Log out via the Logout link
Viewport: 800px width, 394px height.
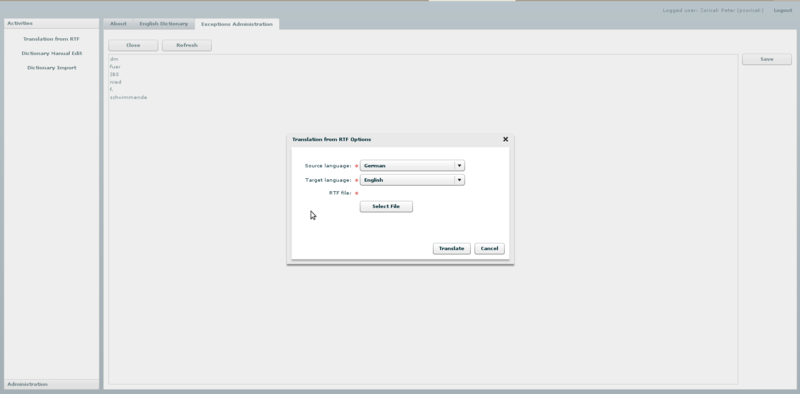click(x=783, y=10)
